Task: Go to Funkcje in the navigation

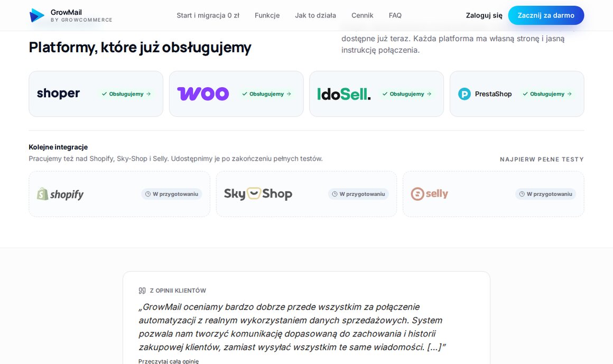Action: click(267, 15)
